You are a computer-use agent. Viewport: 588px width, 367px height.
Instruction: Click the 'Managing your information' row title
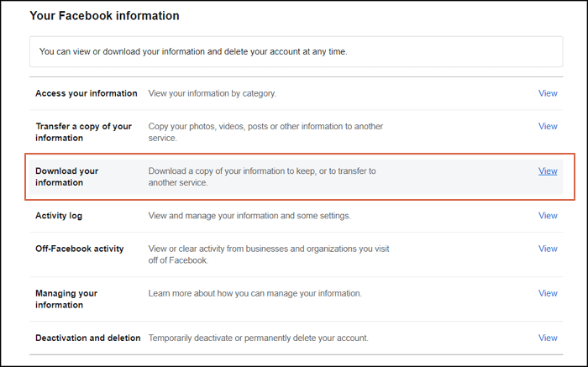66,299
